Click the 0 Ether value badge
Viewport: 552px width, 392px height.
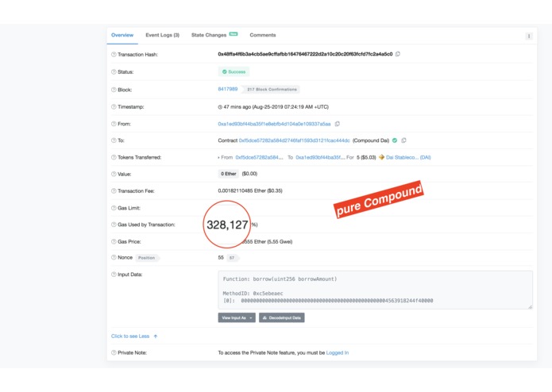coord(229,174)
